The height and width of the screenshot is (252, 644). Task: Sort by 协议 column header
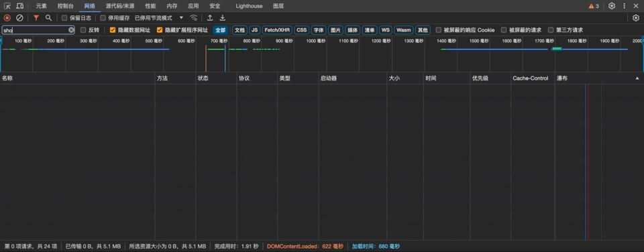[257, 78]
